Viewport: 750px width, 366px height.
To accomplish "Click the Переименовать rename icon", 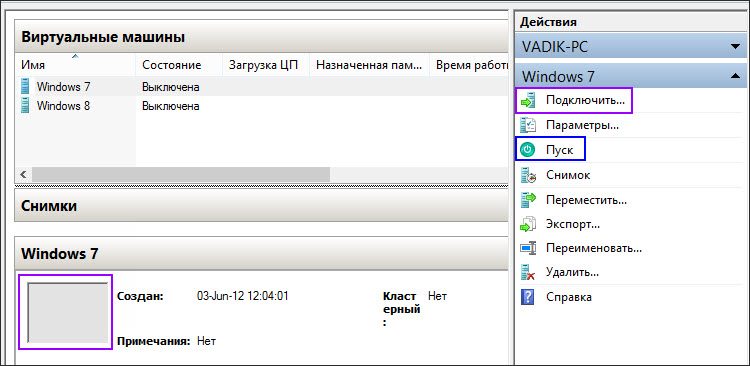I will click(528, 248).
